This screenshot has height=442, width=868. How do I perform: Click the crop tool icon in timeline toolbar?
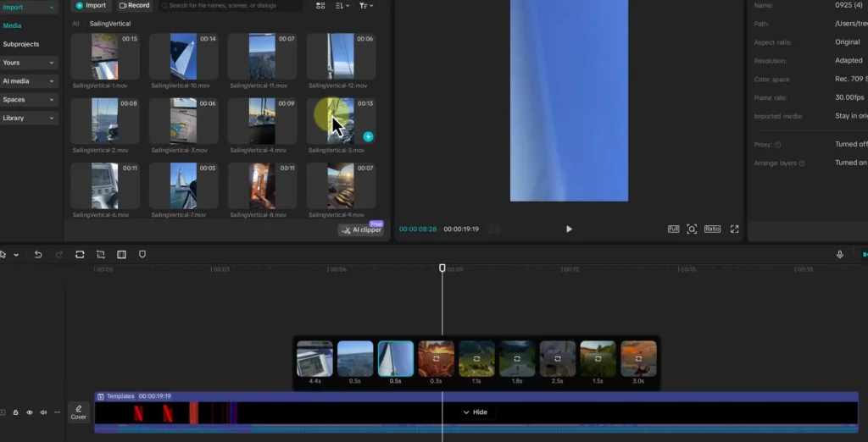tap(101, 254)
